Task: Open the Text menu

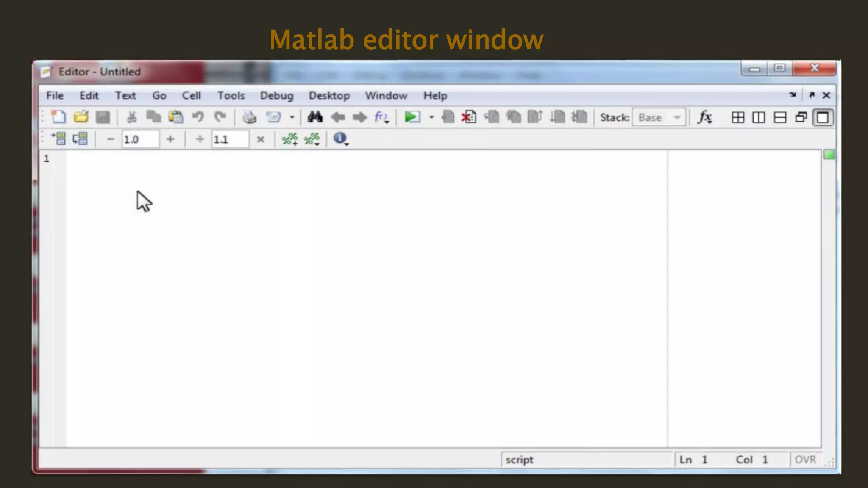Action: [x=125, y=96]
